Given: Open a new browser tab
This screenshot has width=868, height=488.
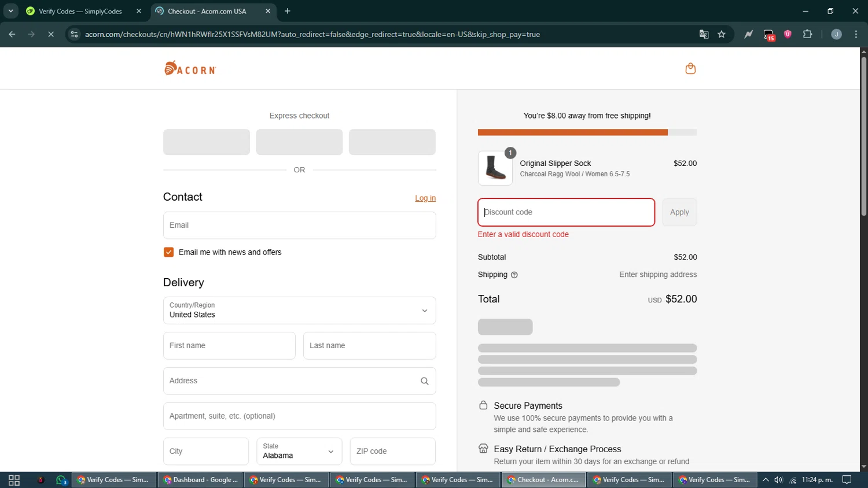Looking at the screenshot, I should (x=288, y=11).
